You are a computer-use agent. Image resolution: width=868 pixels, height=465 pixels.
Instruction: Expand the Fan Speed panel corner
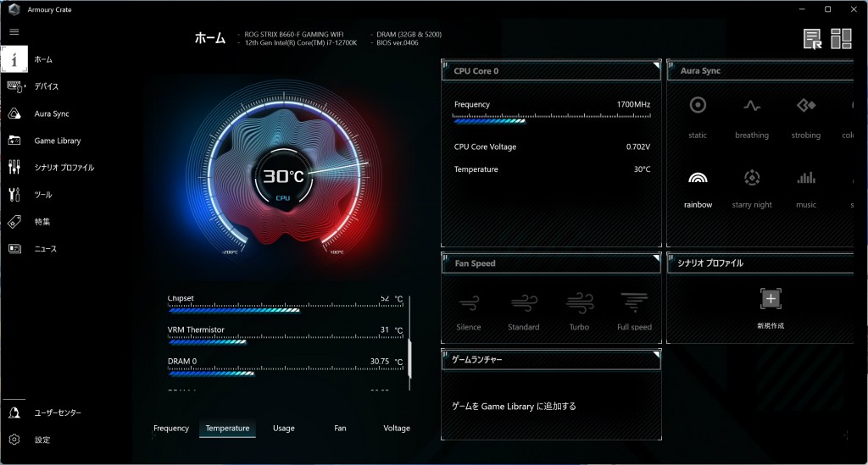click(657, 257)
